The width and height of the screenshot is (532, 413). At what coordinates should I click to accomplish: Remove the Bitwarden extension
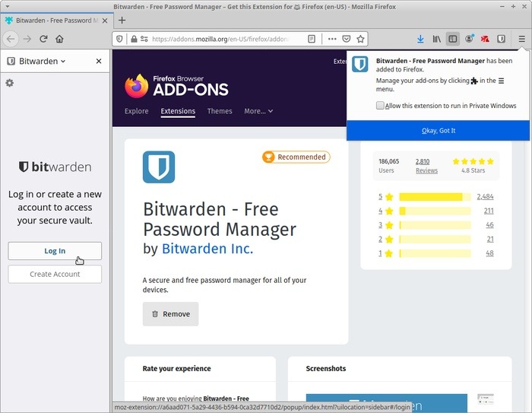(170, 314)
